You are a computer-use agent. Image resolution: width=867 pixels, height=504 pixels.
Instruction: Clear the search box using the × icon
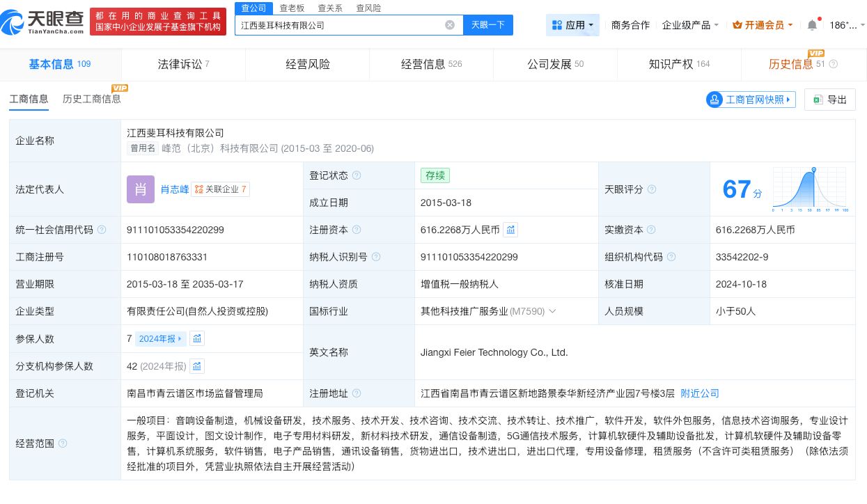[x=450, y=24]
